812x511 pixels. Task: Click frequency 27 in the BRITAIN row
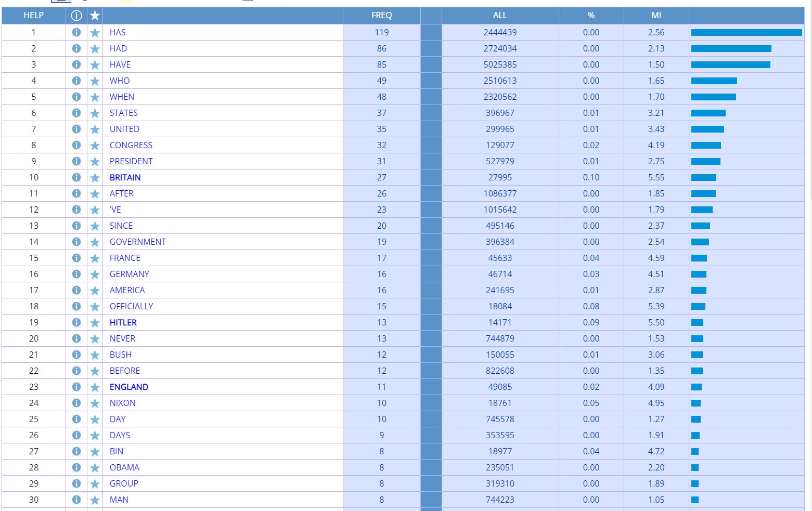(x=382, y=177)
